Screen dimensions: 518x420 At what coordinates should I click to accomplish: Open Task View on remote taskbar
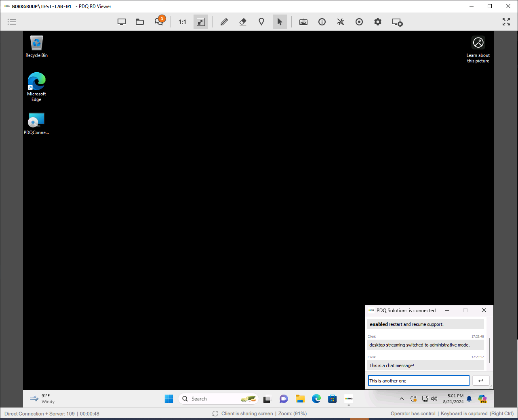tap(267, 399)
